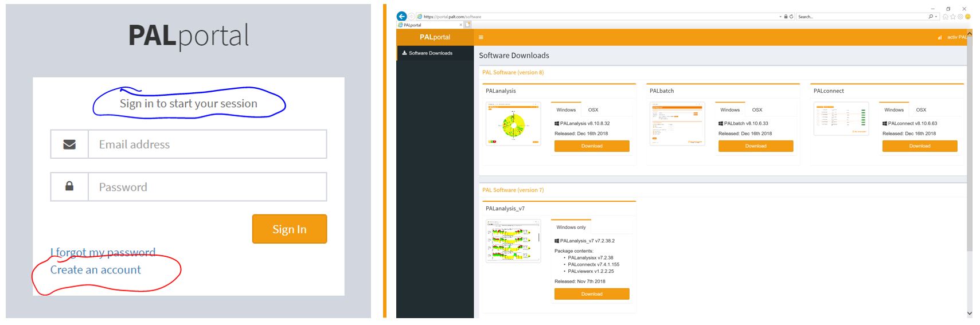Download PALanalysis_v7 package
The image size is (980, 325).
[x=592, y=294]
